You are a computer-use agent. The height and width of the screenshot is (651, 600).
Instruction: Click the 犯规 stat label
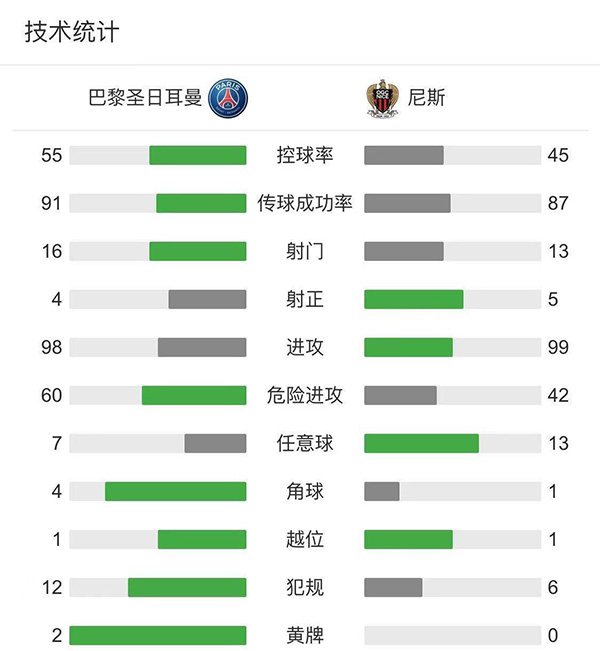[x=305, y=587]
